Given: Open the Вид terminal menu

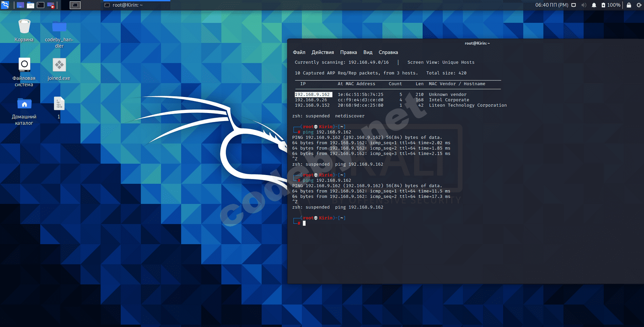Looking at the screenshot, I should [x=368, y=52].
